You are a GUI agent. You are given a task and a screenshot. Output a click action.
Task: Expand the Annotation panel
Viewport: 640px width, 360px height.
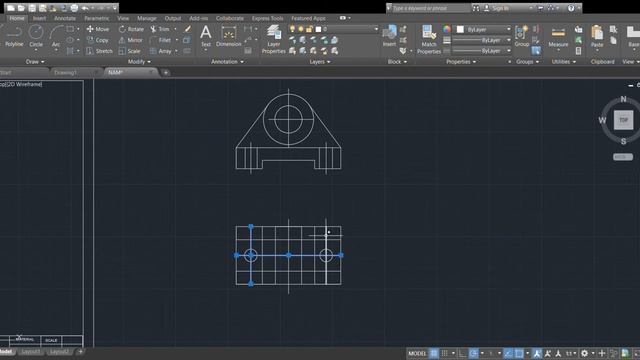coord(227,62)
